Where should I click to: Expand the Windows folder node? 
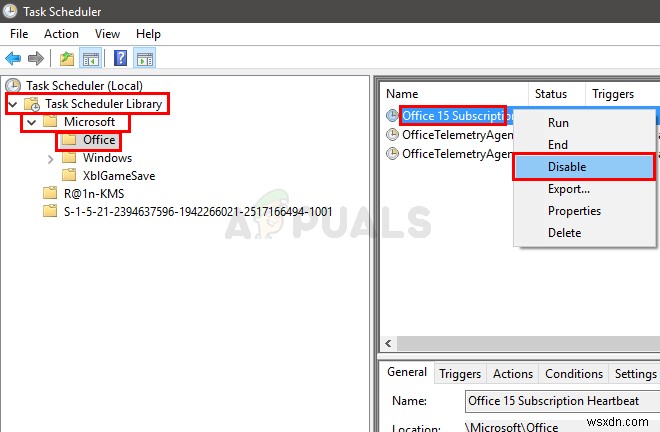[x=51, y=159]
